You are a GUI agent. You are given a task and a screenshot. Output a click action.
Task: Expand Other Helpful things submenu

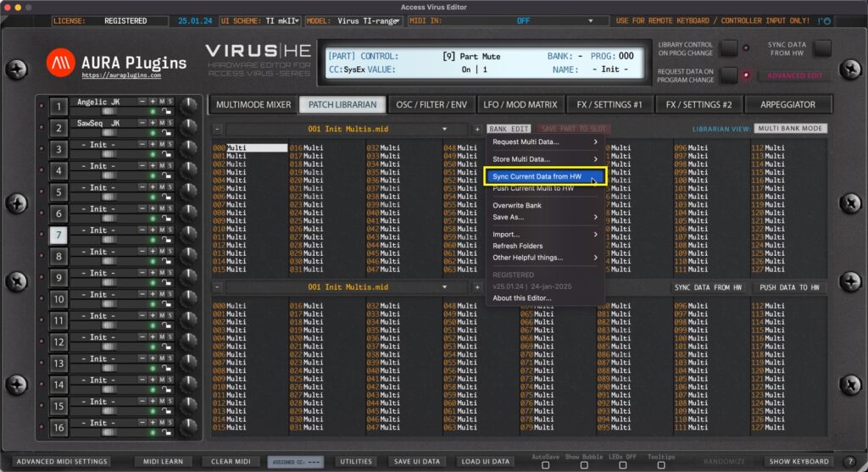[x=544, y=258]
